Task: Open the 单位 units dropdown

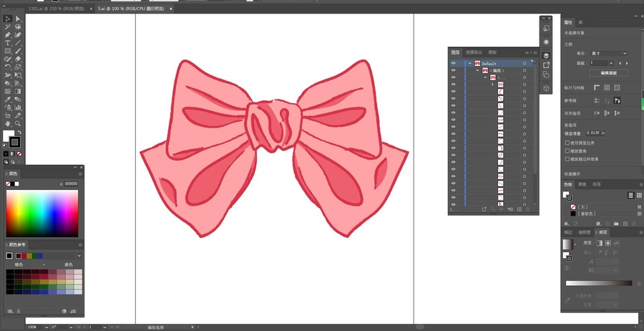Action: [x=609, y=54]
